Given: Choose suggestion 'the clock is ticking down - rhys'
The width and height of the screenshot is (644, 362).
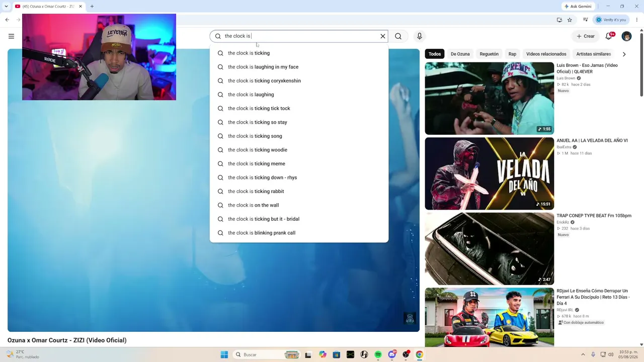Looking at the screenshot, I should pyautogui.click(x=299, y=177).
